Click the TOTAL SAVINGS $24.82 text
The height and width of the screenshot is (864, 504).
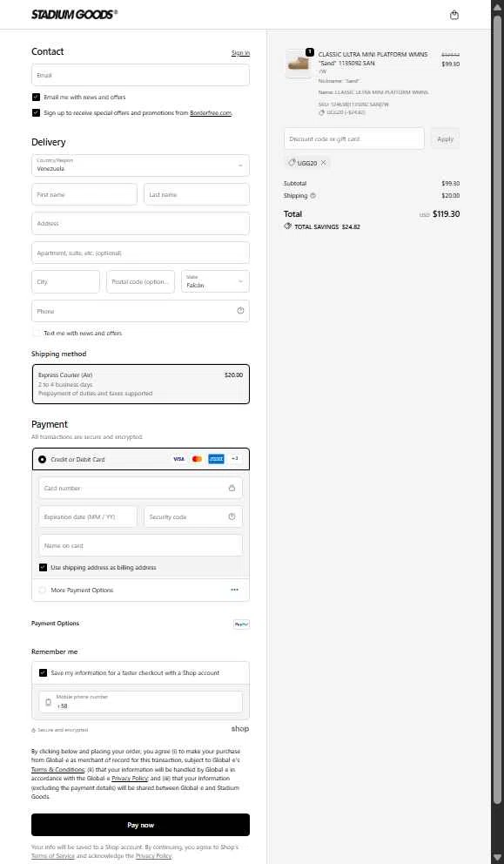[327, 226]
